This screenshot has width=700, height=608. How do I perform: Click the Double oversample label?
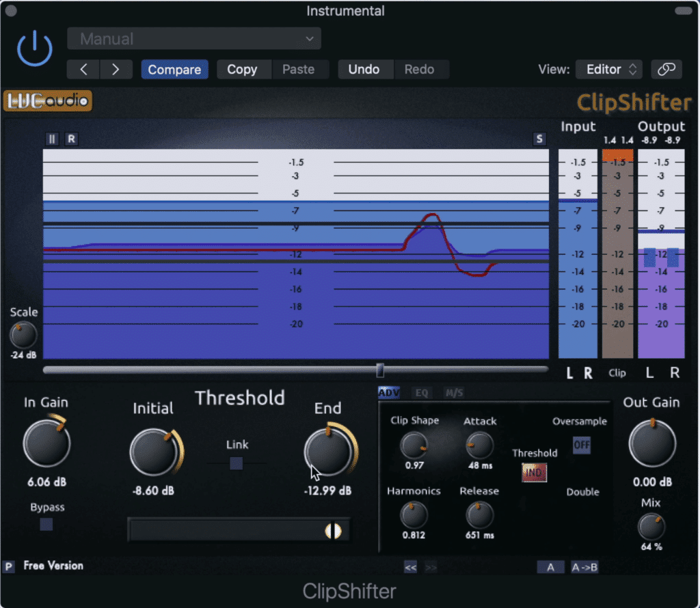[x=582, y=492]
